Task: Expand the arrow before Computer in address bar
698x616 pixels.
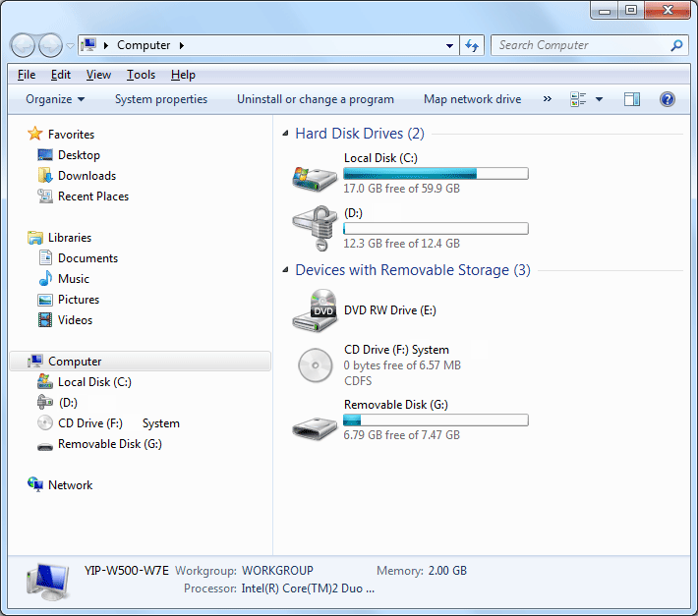Action: pos(106,45)
